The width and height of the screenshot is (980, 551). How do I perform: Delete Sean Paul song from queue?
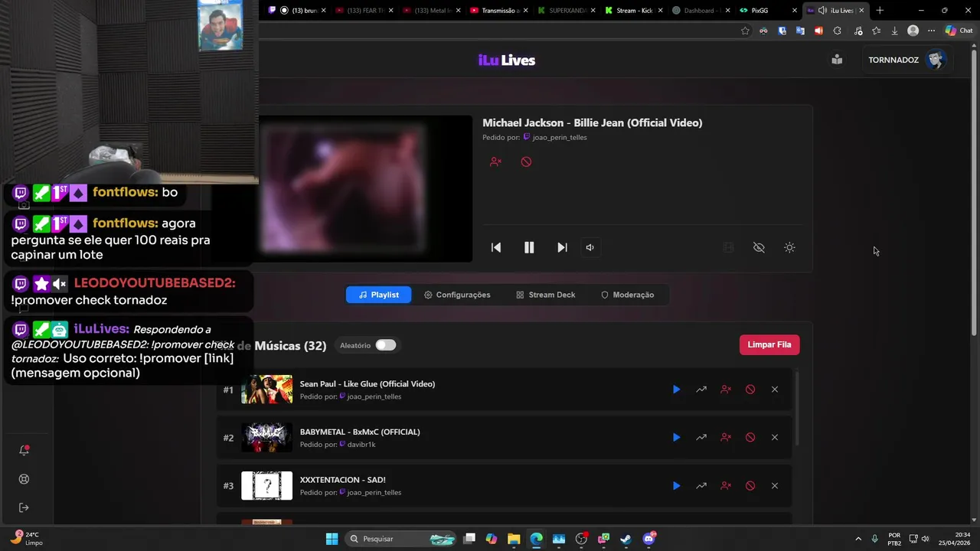coord(774,390)
